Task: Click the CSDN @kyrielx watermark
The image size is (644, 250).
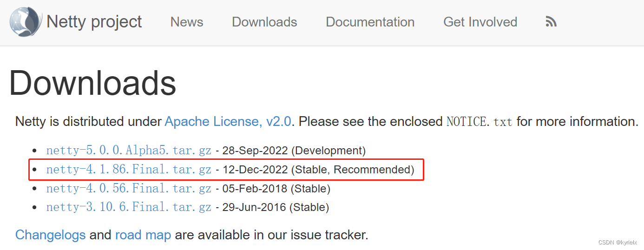Action: tap(618, 243)
